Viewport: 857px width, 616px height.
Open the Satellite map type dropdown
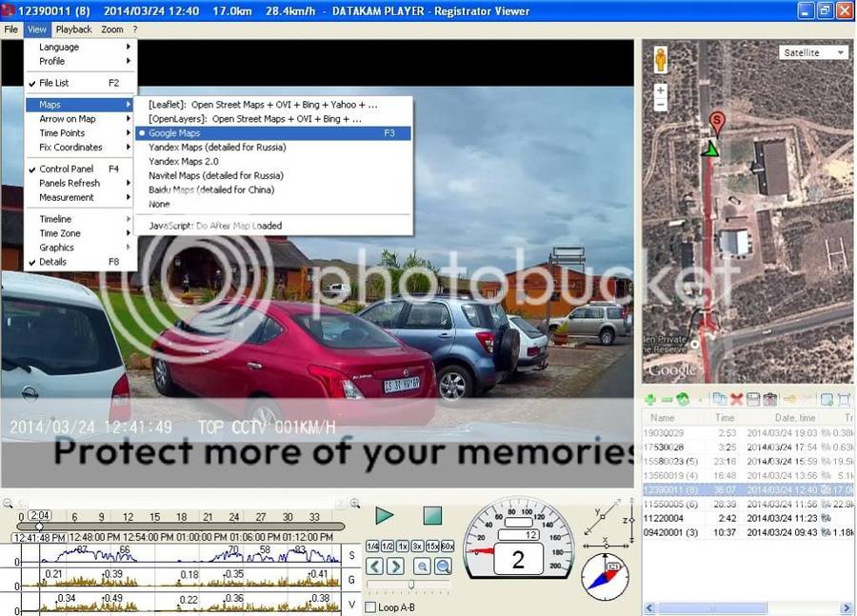pos(812,53)
